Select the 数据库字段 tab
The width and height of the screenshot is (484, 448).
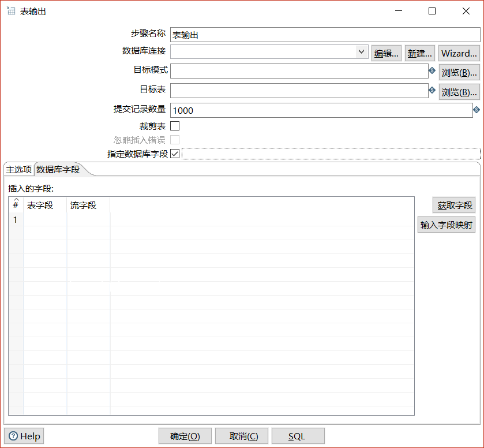(58, 170)
